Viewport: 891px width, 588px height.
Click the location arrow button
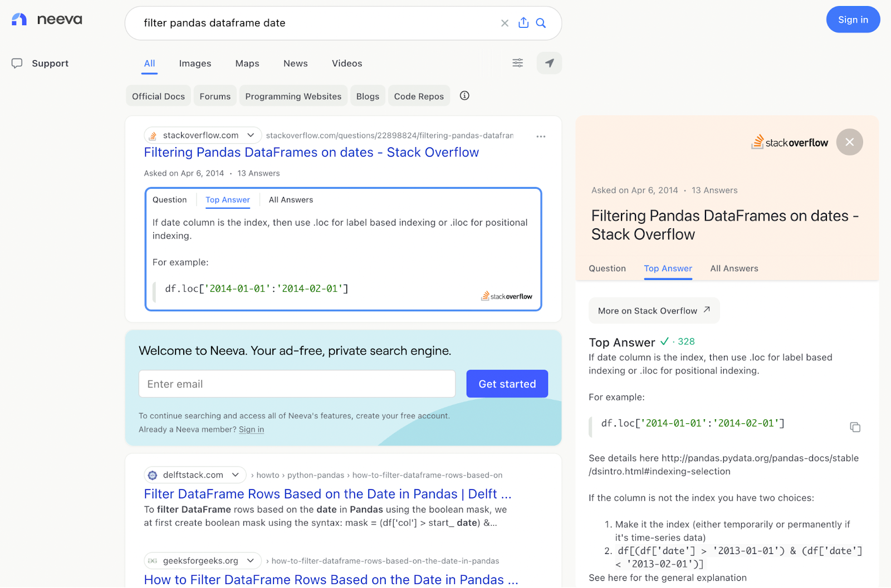[x=549, y=63]
